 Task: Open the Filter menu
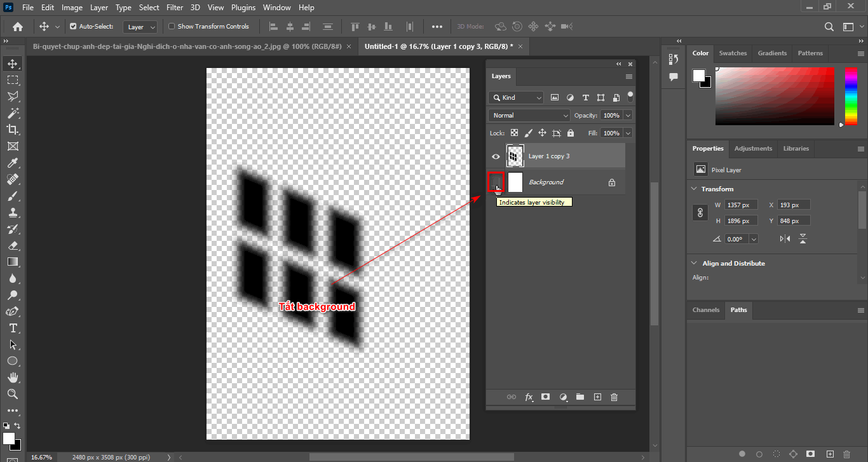coord(175,7)
